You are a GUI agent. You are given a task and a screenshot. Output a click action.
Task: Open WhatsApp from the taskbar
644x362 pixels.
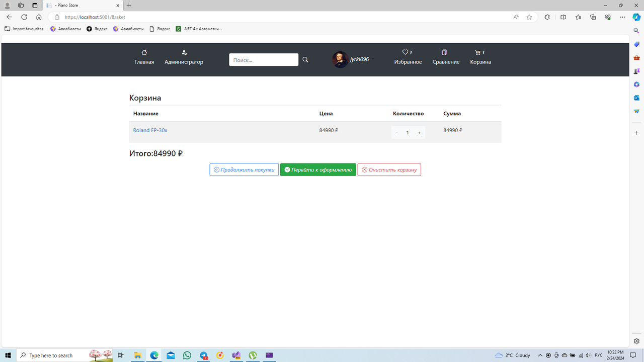187,355
